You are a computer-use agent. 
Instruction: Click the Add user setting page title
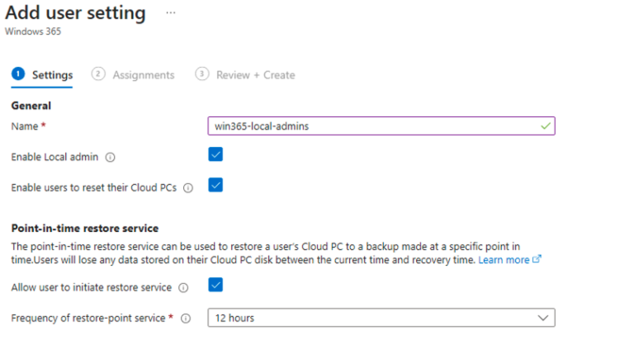pos(75,12)
